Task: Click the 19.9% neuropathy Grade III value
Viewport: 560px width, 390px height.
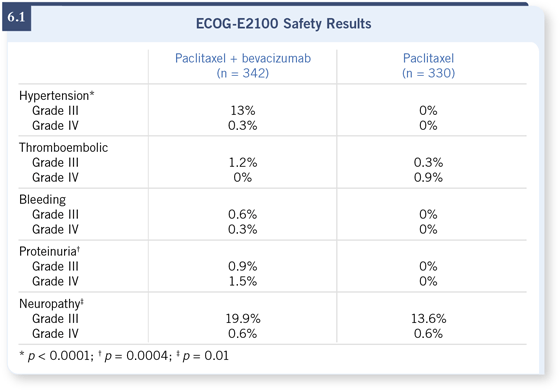Action: pyautogui.click(x=243, y=319)
